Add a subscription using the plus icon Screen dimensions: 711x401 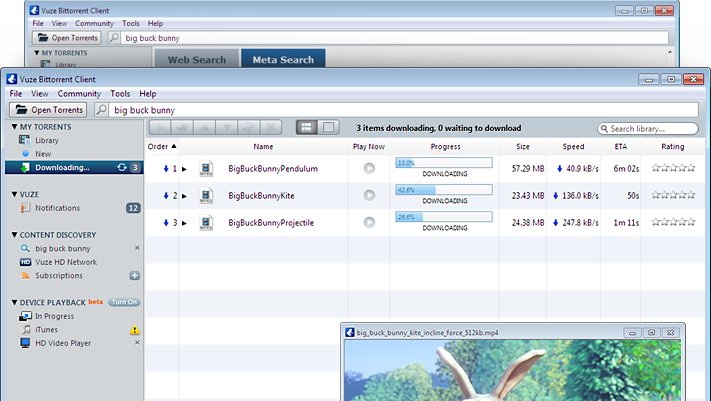click(x=135, y=276)
